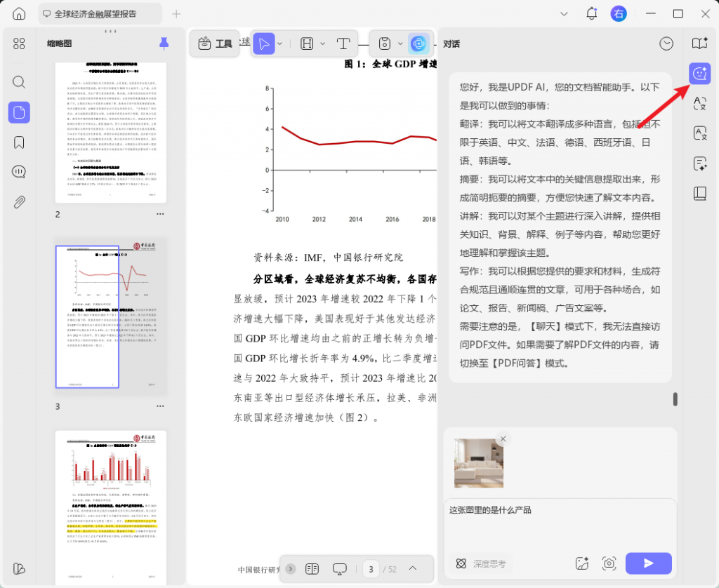Toggle 深度思考 deep thinking mode
719x588 pixels.
coord(482,563)
